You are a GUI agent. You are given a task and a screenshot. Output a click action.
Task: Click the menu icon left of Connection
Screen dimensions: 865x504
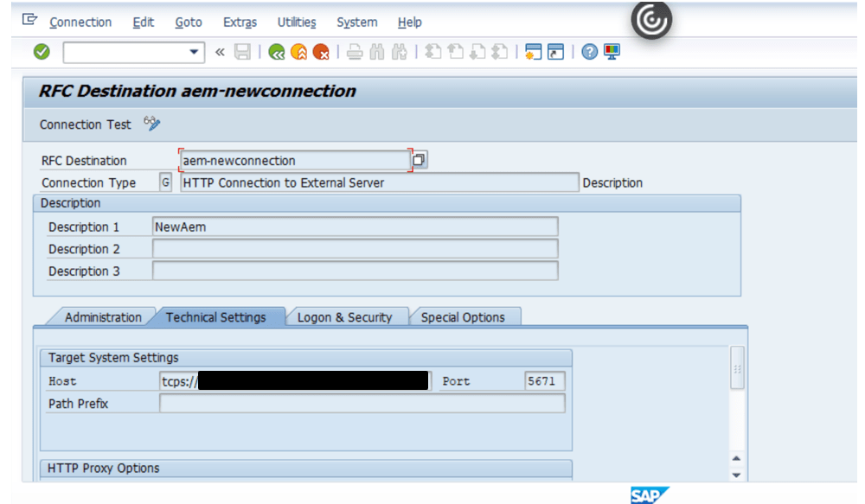coord(29,21)
